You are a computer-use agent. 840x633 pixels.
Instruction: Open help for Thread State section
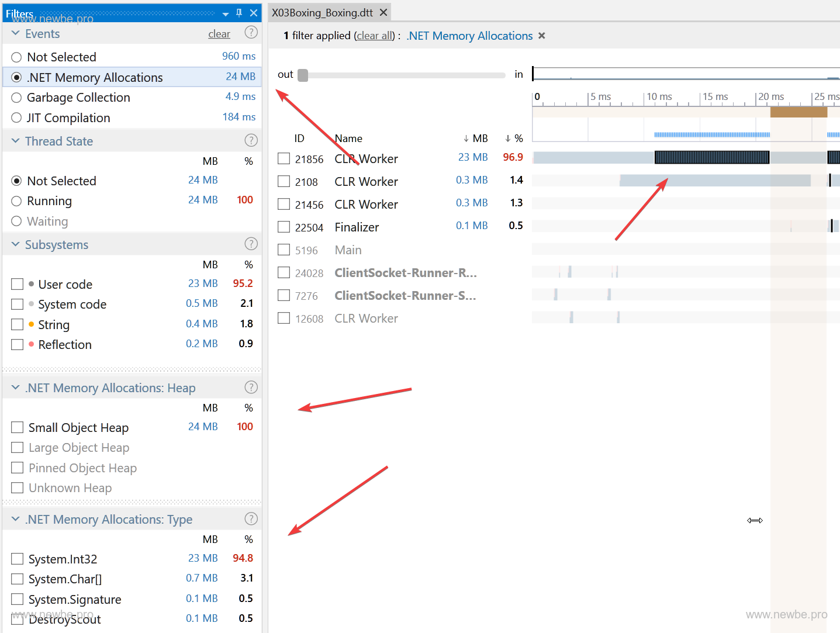coord(251,140)
